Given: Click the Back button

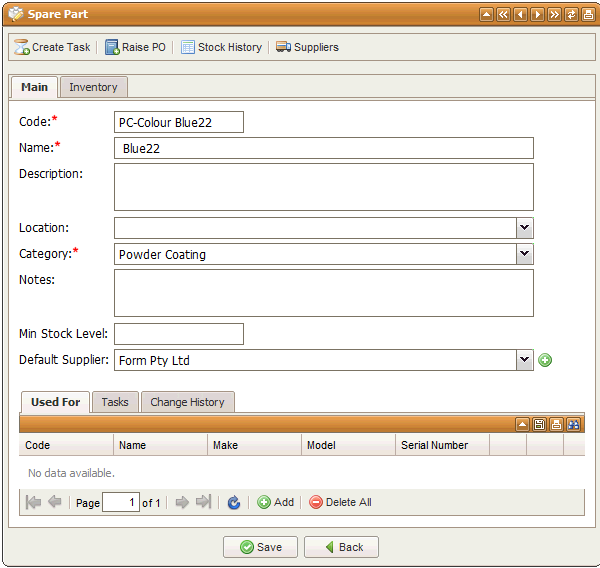Looking at the screenshot, I should tap(341, 547).
